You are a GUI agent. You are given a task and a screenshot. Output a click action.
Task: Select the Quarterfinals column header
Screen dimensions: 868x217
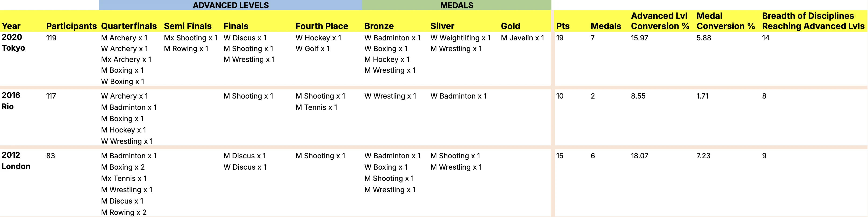tap(129, 26)
